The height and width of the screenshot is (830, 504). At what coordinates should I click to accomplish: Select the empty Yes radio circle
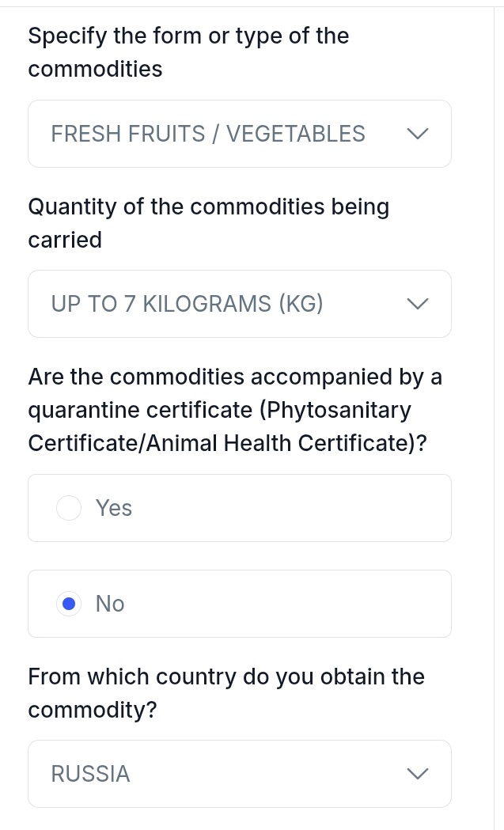pyautogui.click(x=69, y=508)
